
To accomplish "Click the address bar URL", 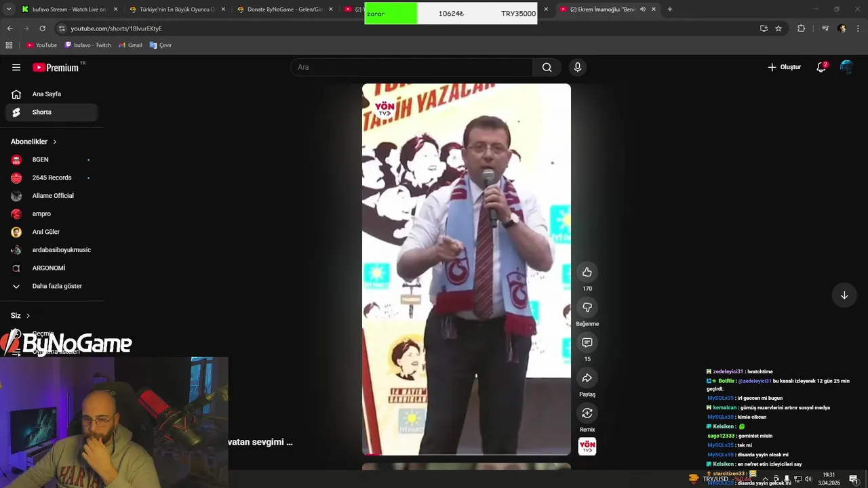I will tap(117, 28).
